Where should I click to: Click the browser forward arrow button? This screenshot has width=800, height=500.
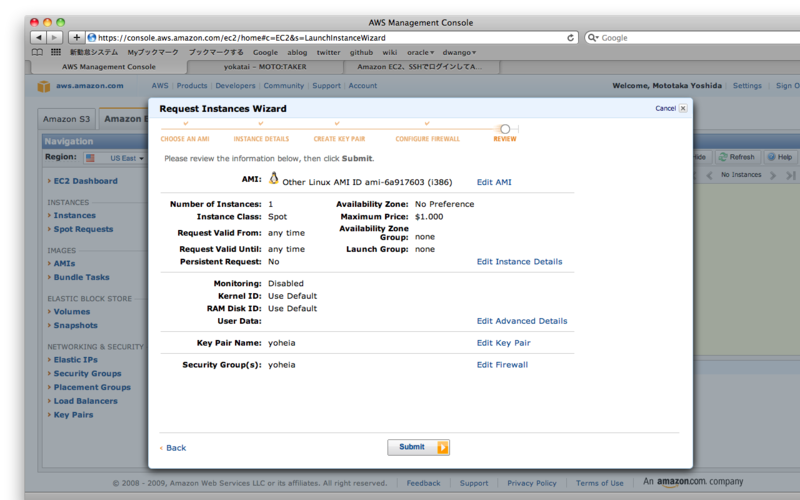tap(55, 37)
